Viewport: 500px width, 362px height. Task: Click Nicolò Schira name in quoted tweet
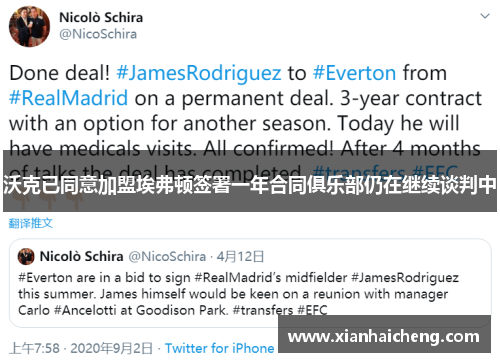[81, 256]
